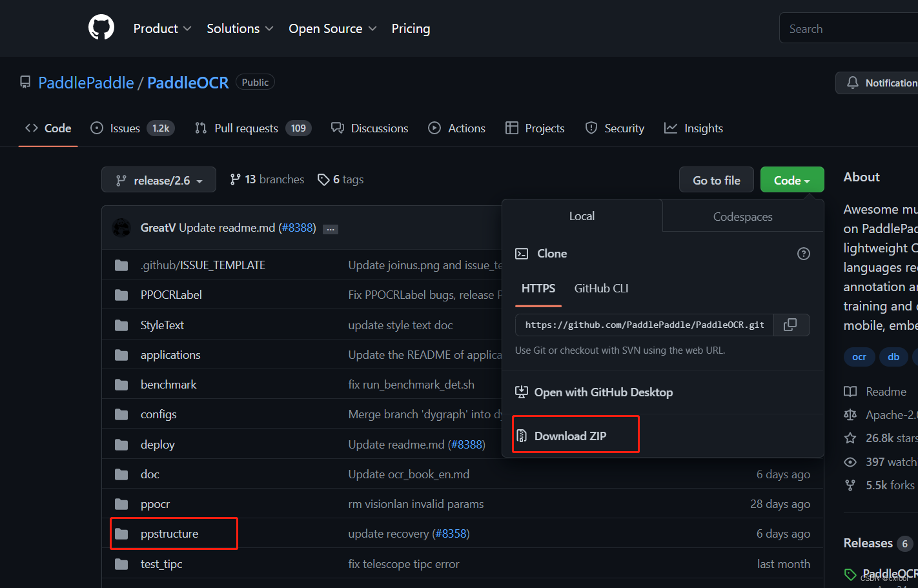Open the Actions tab
This screenshot has height=588, width=918.
point(457,128)
